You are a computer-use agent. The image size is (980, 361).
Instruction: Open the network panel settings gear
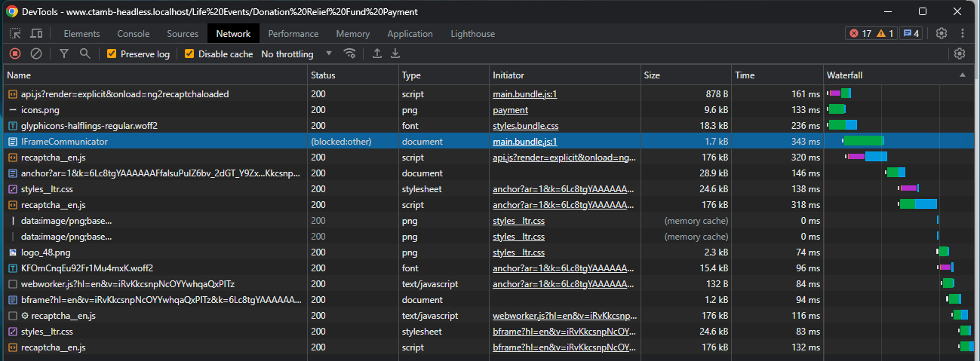click(x=960, y=54)
